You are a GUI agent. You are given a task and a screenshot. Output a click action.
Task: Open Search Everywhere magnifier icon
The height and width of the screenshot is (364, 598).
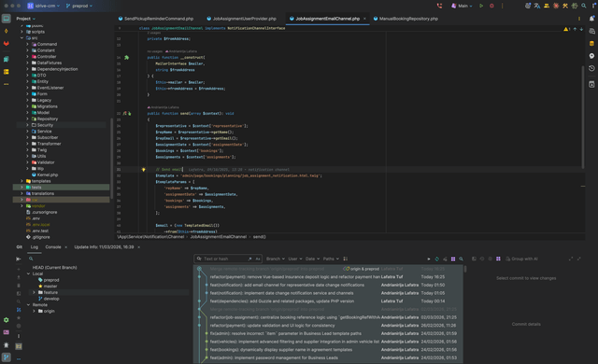(x=584, y=6)
